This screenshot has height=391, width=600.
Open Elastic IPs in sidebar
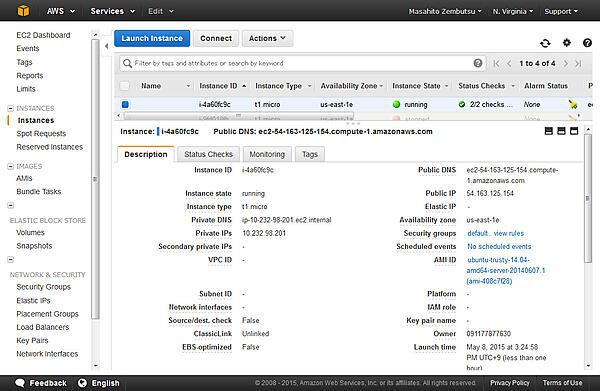pos(33,301)
